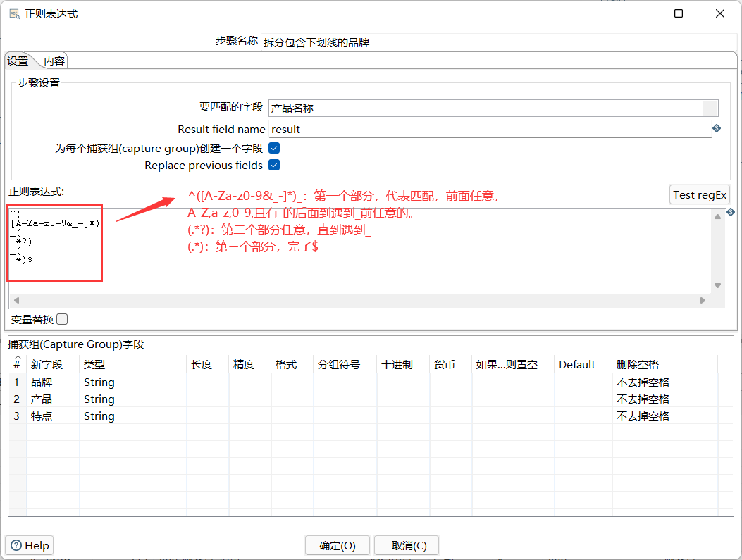Open the 要匹配的字段 dropdown button
The height and width of the screenshot is (560, 742).
(710, 108)
